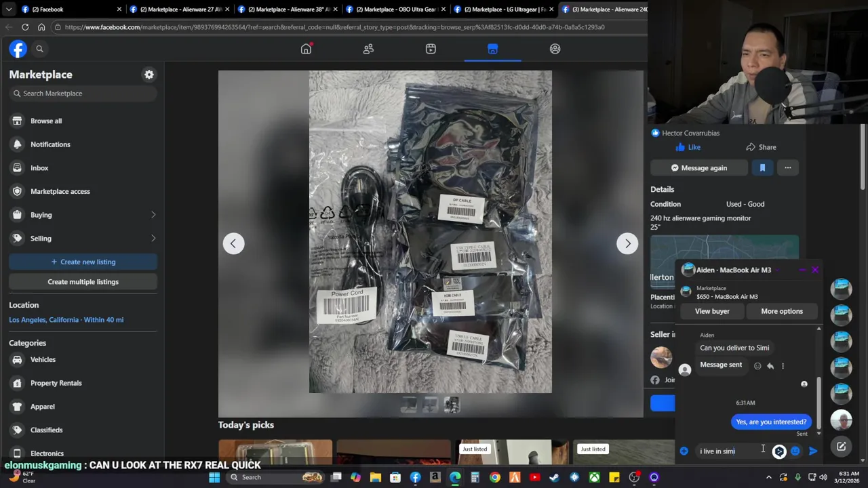Open Facebook home feed icon
Screen dimensions: 868x488
306,49
